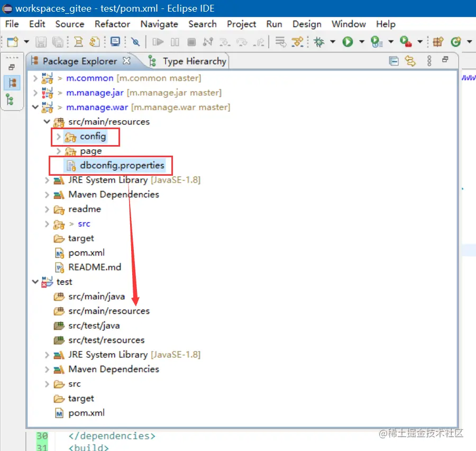
Task: Toggle Skip All Breakpoints icon
Action: pyautogui.click(x=136, y=42)
